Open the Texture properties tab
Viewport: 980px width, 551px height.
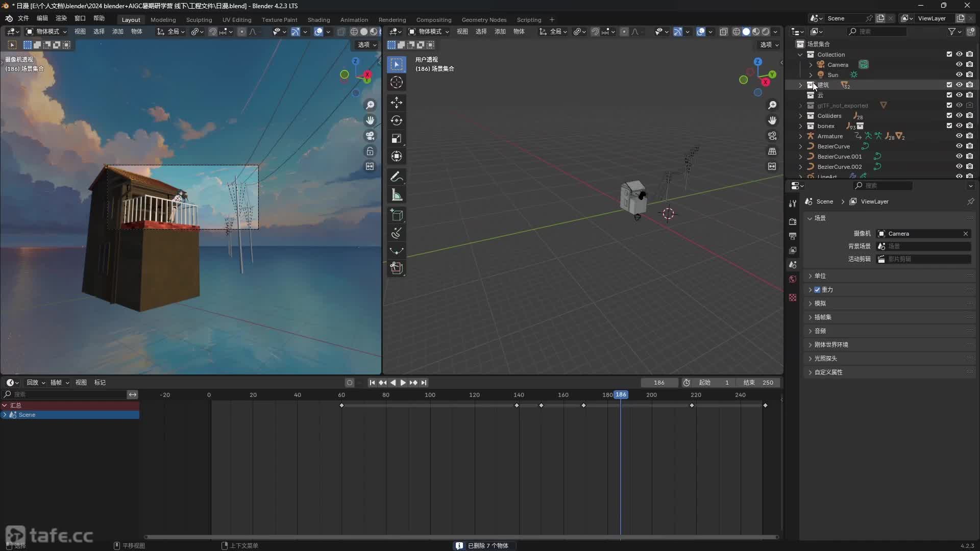793,297
